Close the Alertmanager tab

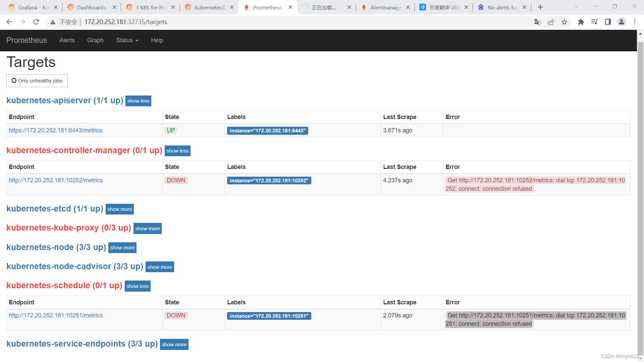[408, 7]
